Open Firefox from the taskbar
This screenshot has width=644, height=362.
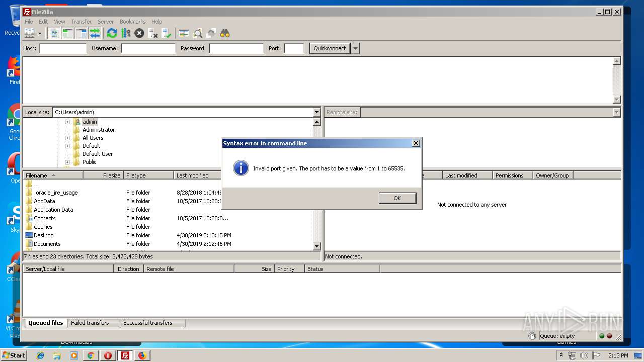point(142,355)
